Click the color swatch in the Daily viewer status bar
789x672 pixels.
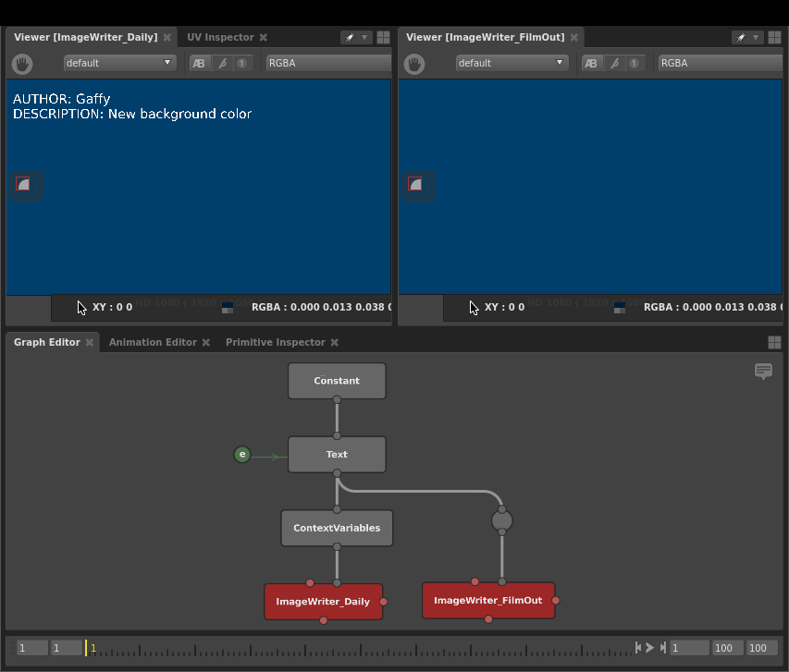(x=228, y=307)
